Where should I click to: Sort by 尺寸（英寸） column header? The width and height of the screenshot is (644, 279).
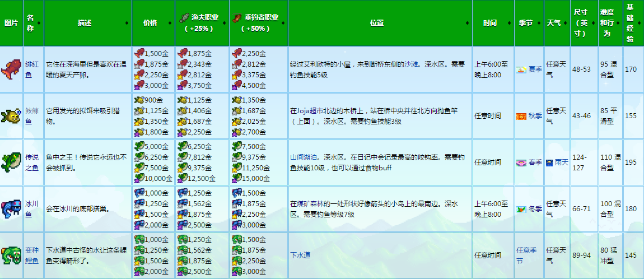584,23
